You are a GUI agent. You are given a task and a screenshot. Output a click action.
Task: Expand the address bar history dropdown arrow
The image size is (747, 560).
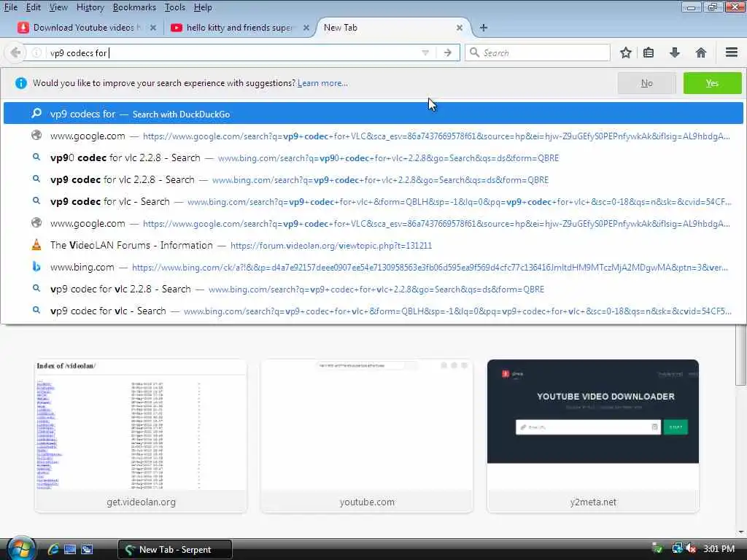[x=425, y=52]
